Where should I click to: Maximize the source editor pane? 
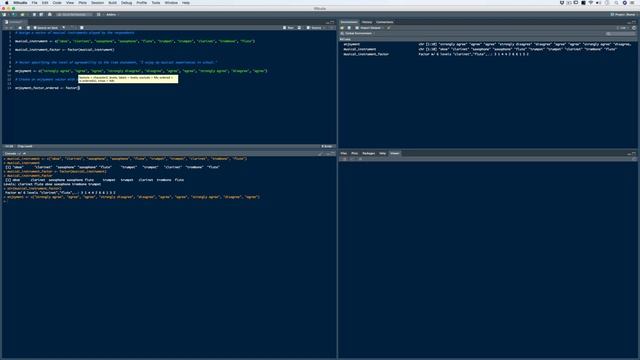[x=332, y=22]
